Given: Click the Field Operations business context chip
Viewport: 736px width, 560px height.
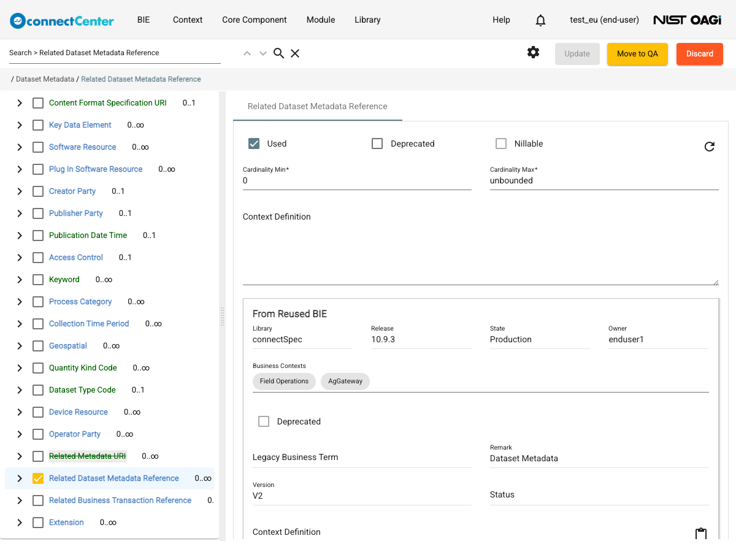Looking at the screenshot, I should point(284,381).
